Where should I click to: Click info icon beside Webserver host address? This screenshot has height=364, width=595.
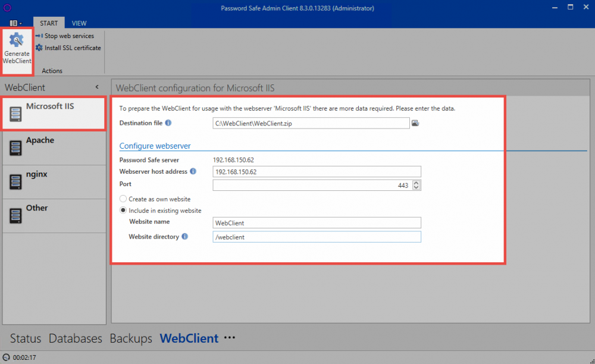(193, 171)
